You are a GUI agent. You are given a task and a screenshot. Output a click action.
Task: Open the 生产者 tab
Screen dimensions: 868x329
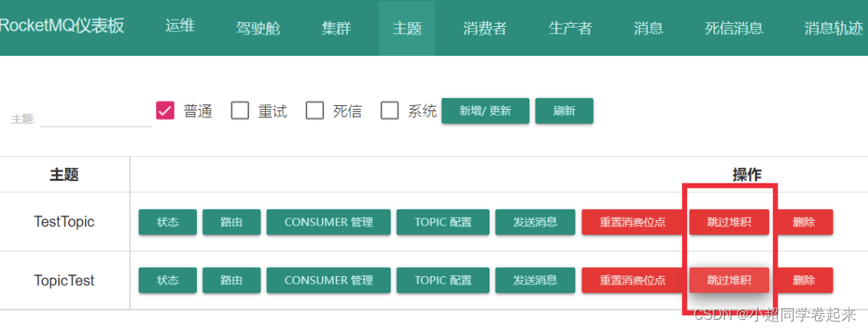[x=570, y=28]
